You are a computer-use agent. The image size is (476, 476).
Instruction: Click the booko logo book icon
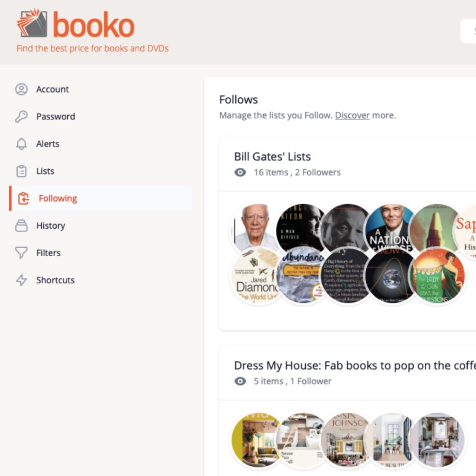point(32,23)
